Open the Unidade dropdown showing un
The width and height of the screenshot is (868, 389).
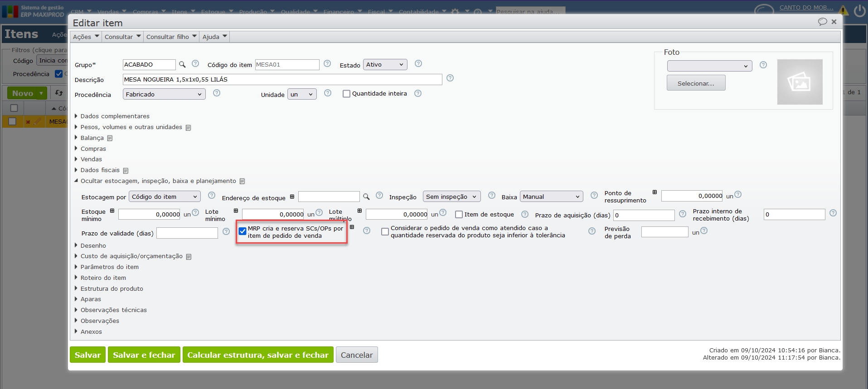302,95
